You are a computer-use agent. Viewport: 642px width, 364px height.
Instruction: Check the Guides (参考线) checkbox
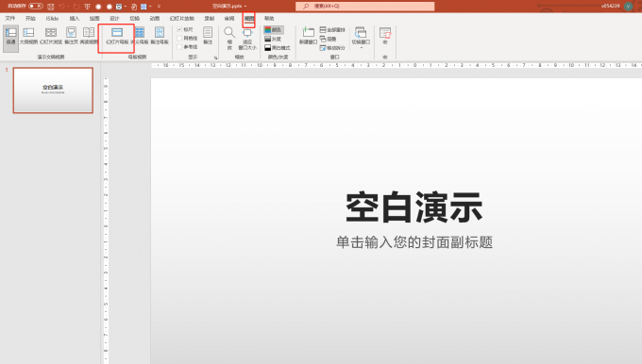click(x=179, y=46)
